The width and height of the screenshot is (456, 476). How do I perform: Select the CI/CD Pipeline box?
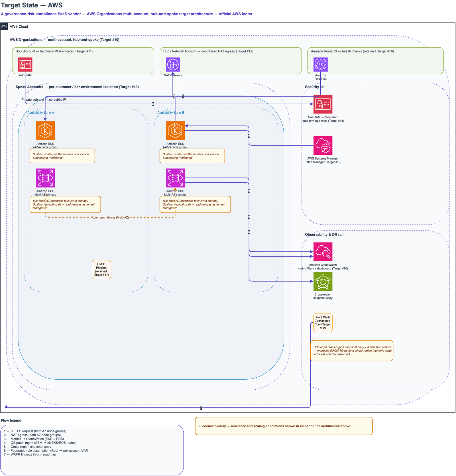[101, 270]
